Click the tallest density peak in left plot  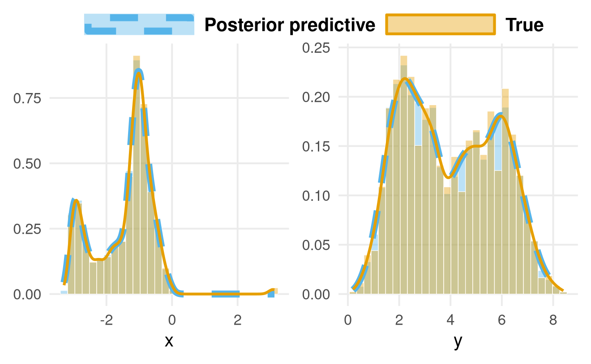coord(139,72)
